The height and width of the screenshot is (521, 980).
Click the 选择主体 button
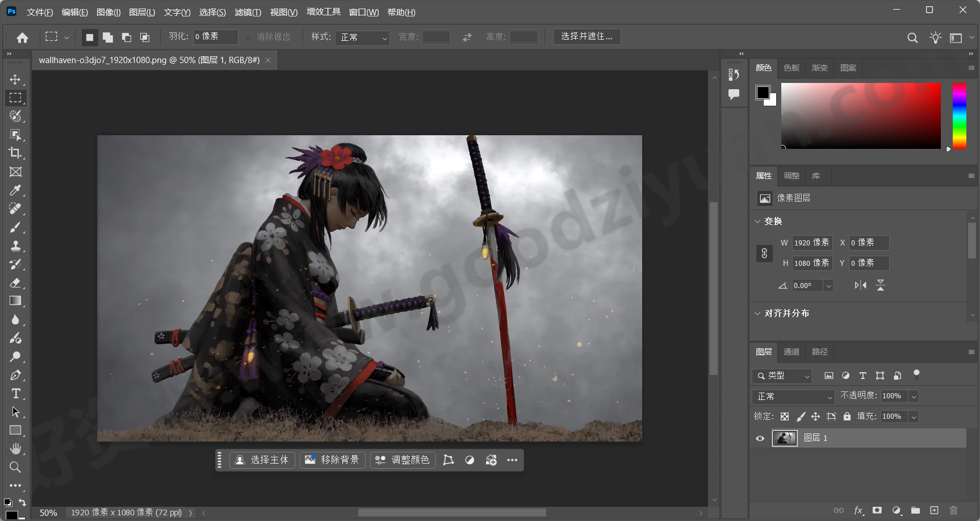pos(262,460)
